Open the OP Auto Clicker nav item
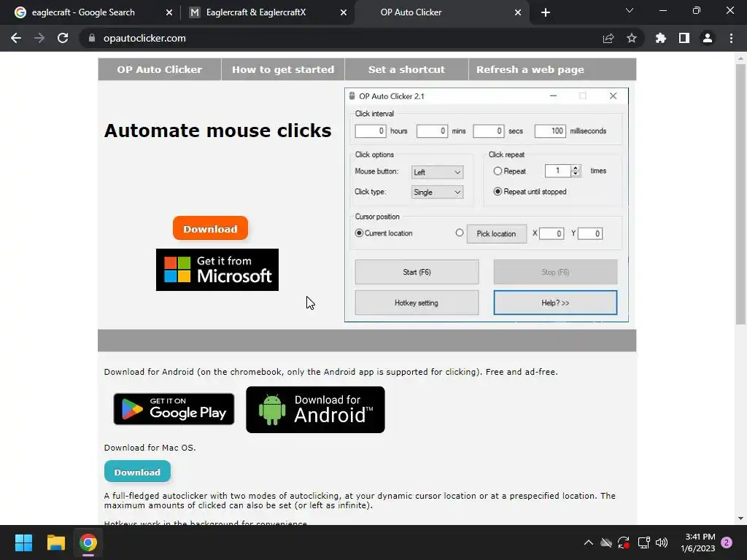 pyautogui.click(x=160, y=69)
